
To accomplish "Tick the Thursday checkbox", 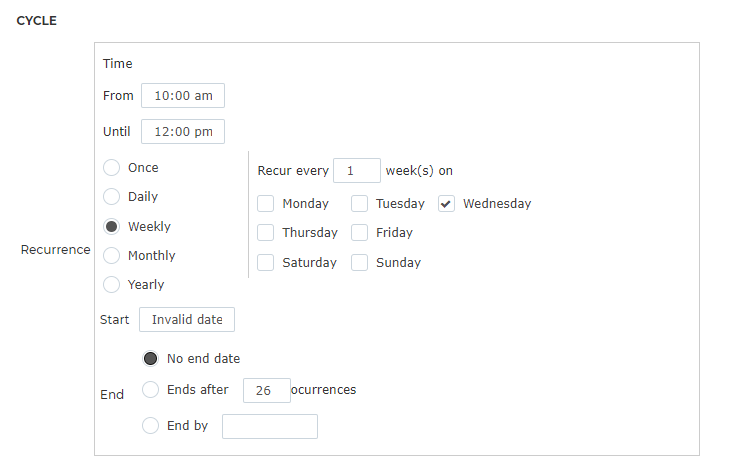I will (265, 232).
